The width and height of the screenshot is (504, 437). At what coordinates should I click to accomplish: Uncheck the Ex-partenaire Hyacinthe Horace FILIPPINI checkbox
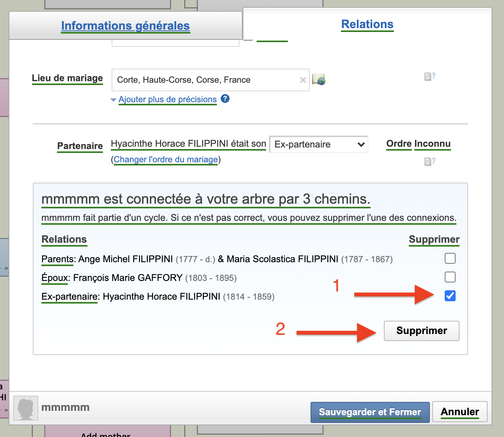pyautogui.click(x=450, y=296)
